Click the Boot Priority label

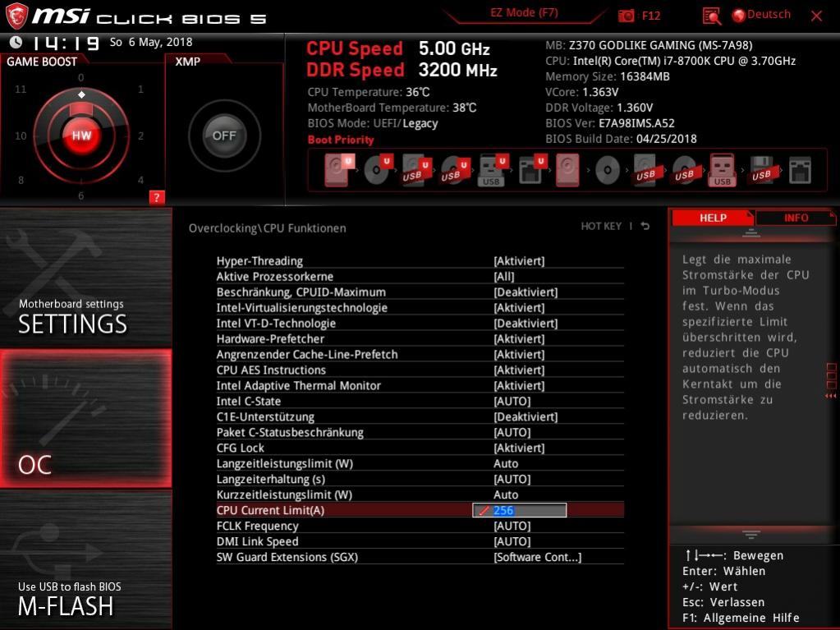pyautogui.click(x=341, y=140)
